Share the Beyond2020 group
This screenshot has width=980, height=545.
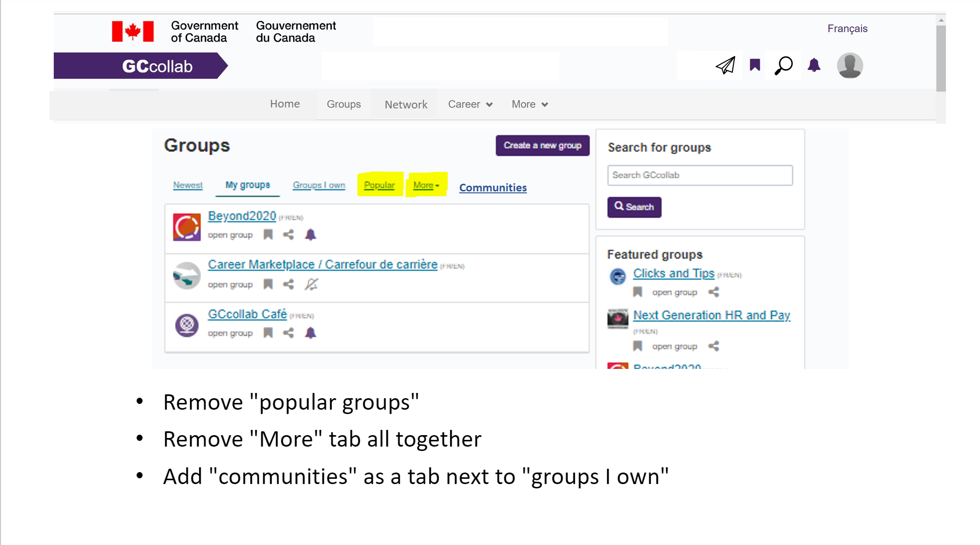tap(288, 235)
